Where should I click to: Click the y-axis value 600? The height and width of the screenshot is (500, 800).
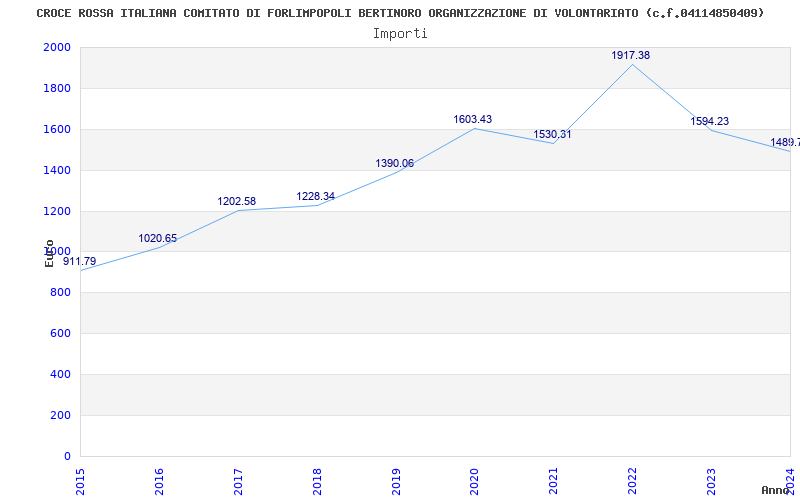60,334
